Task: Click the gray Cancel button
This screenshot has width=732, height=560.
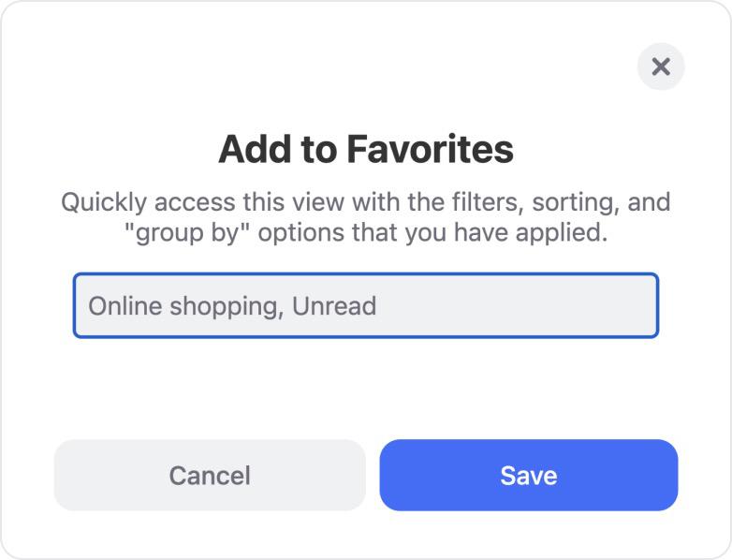Action: [x=210, y=475]
